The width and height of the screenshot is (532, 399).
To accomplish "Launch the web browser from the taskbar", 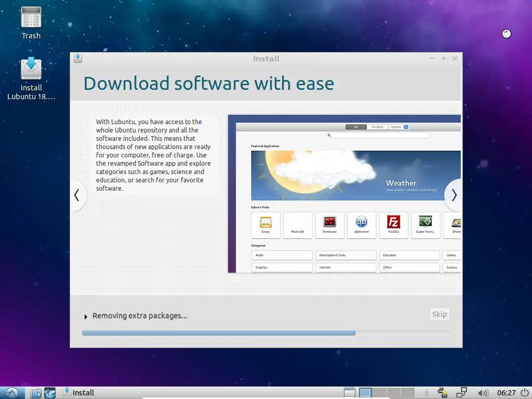I will click(x=50, y=393).
